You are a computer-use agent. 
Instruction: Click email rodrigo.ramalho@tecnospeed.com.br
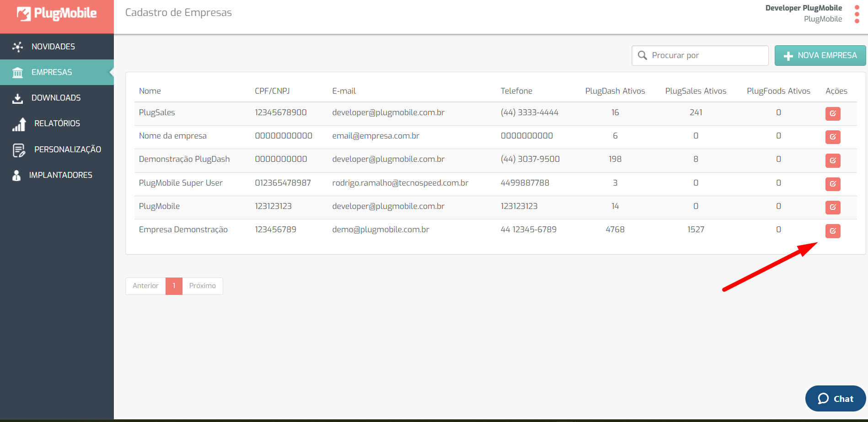point(400,183)
